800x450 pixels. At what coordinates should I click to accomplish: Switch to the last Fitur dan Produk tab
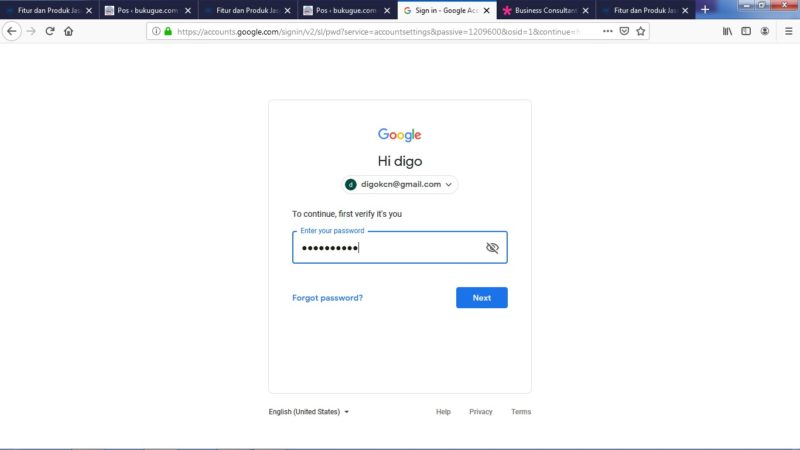[x=645, y=10]
